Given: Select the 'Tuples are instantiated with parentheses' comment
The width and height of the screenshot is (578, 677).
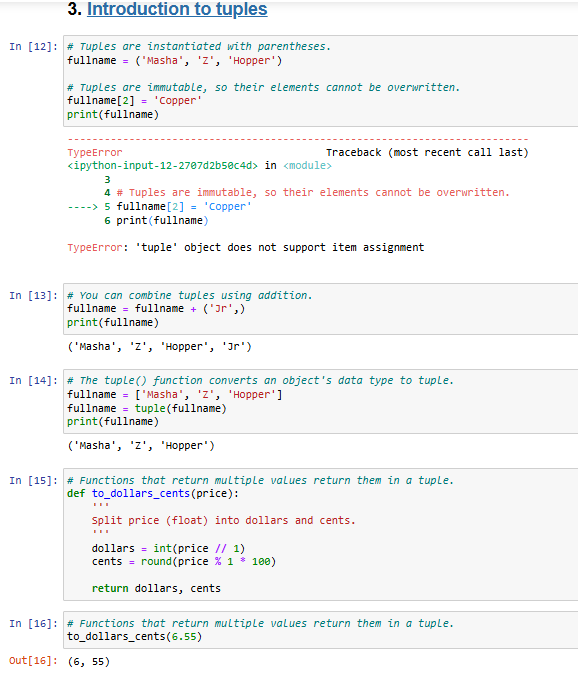Looking at the screenshot, I should (x=199, y=47).
